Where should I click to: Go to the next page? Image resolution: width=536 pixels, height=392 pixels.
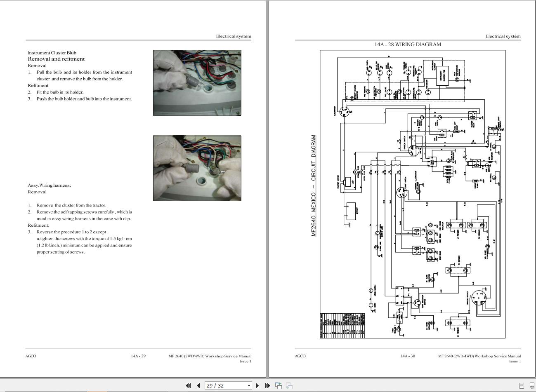[257, 385]
